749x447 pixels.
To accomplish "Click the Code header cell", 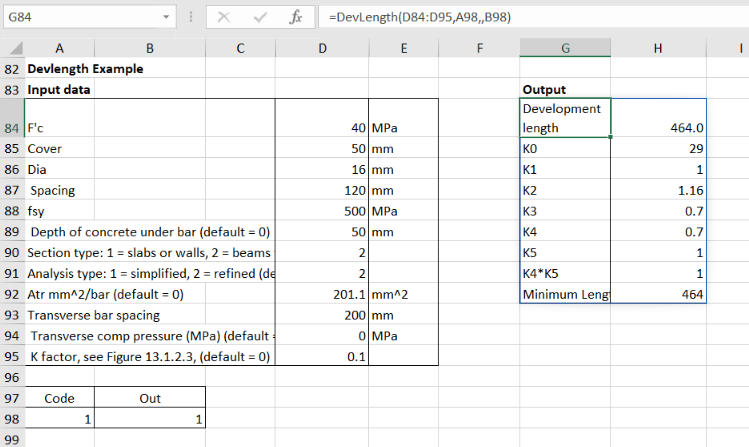I will [59, 398].
